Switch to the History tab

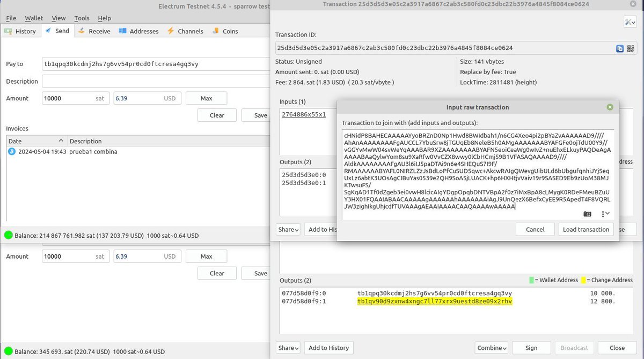[20, 31]
